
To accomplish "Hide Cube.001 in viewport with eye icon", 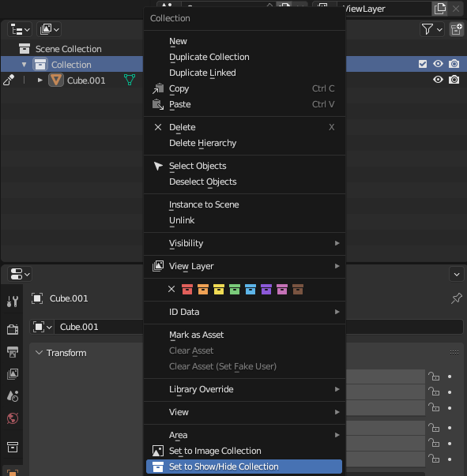I will (x=438, y=80).
